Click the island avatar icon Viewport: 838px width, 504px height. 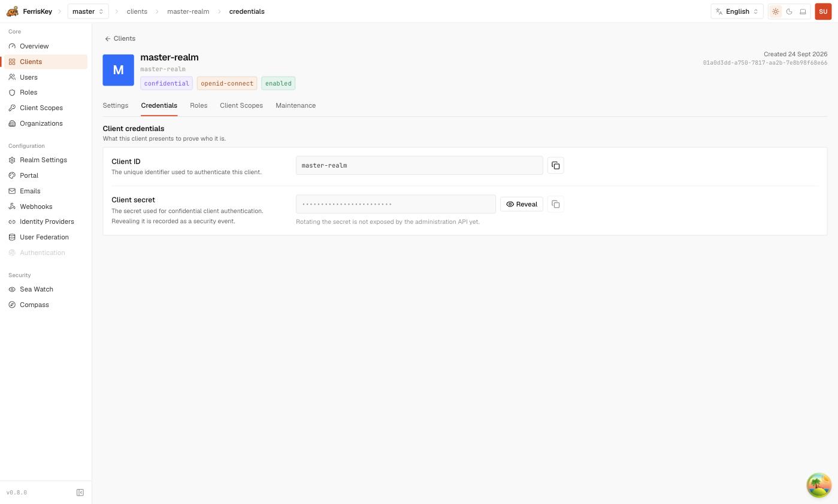[x=819, y=485]
